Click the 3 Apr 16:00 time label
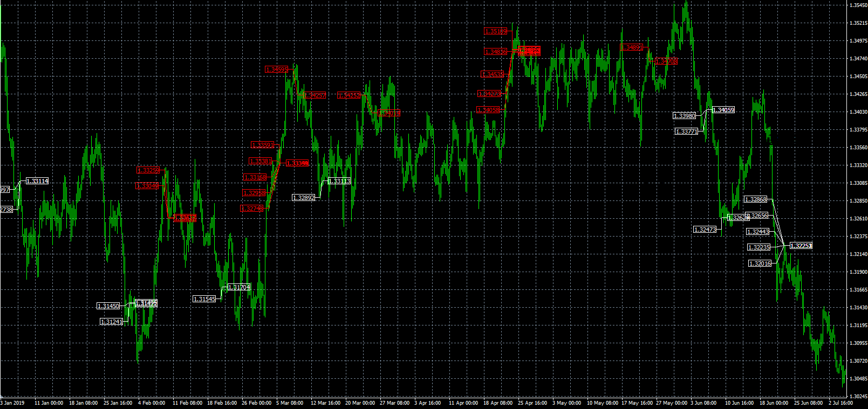 coord(428,403)
